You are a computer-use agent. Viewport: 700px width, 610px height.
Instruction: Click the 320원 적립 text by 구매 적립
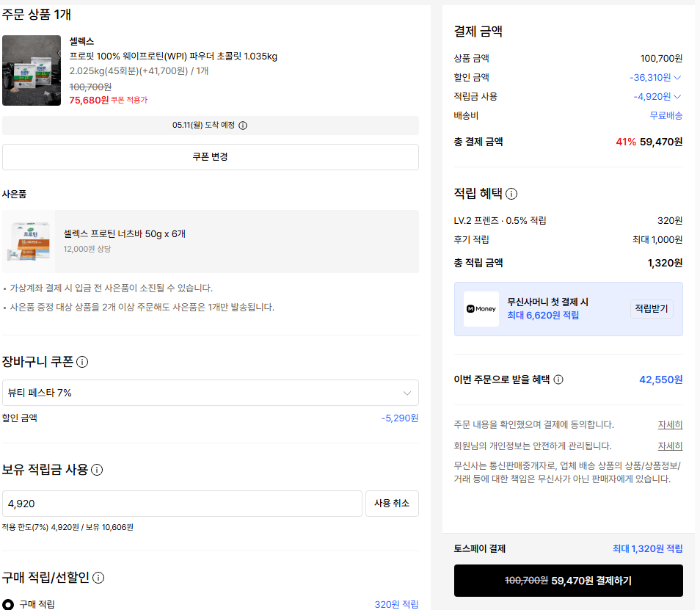(x=396, y=604)
